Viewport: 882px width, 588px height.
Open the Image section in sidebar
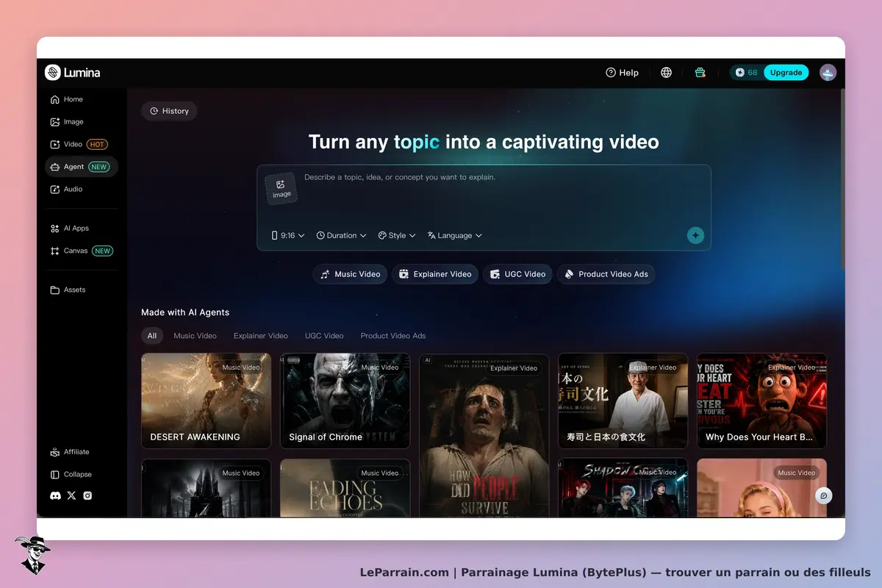[x=66, y=122]
